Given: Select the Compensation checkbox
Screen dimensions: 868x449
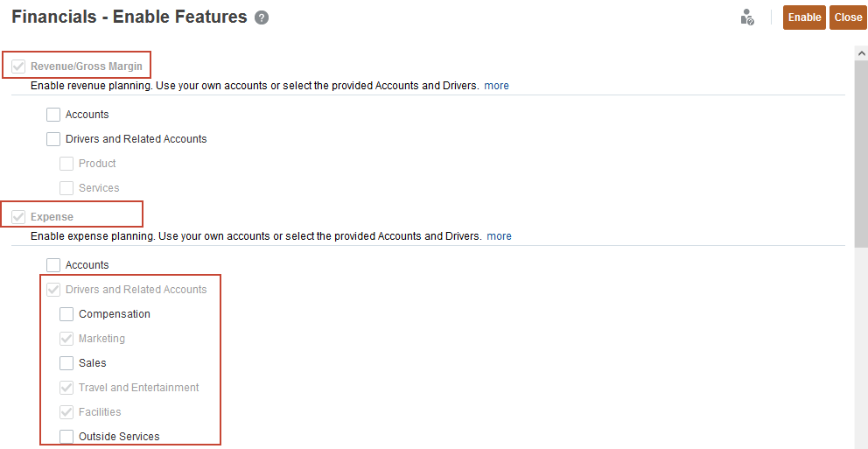Looking at the screenshot, I should tap(66, 314).
